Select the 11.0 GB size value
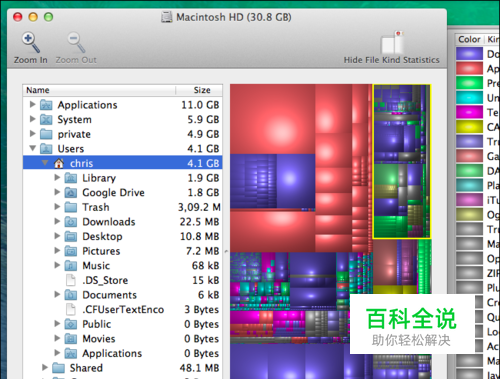 (200, 105)
